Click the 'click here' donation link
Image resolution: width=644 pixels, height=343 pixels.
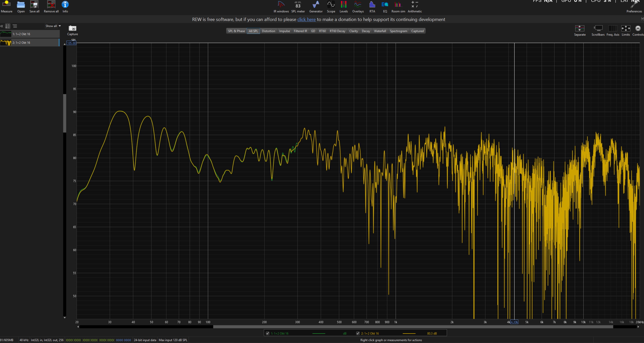(x=306, y=20)
